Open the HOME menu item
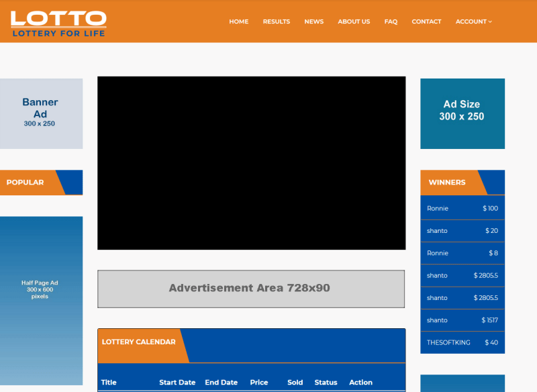Viewport: 537px width, 392px height. pyautogui.click(x=238, y=21)
